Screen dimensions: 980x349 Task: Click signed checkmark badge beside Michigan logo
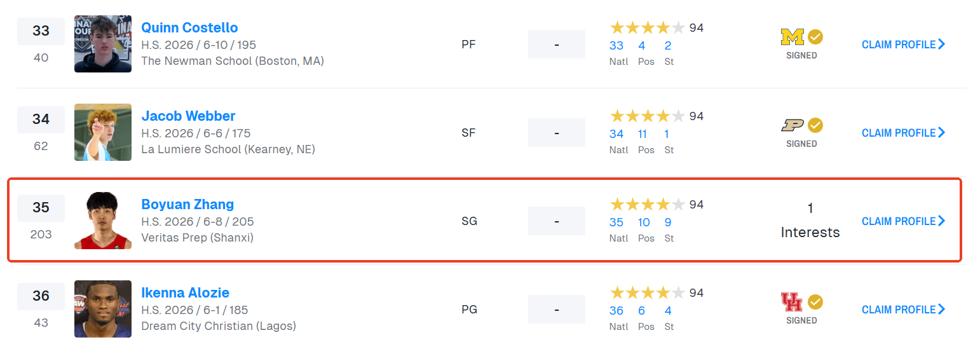coord(815,38)
